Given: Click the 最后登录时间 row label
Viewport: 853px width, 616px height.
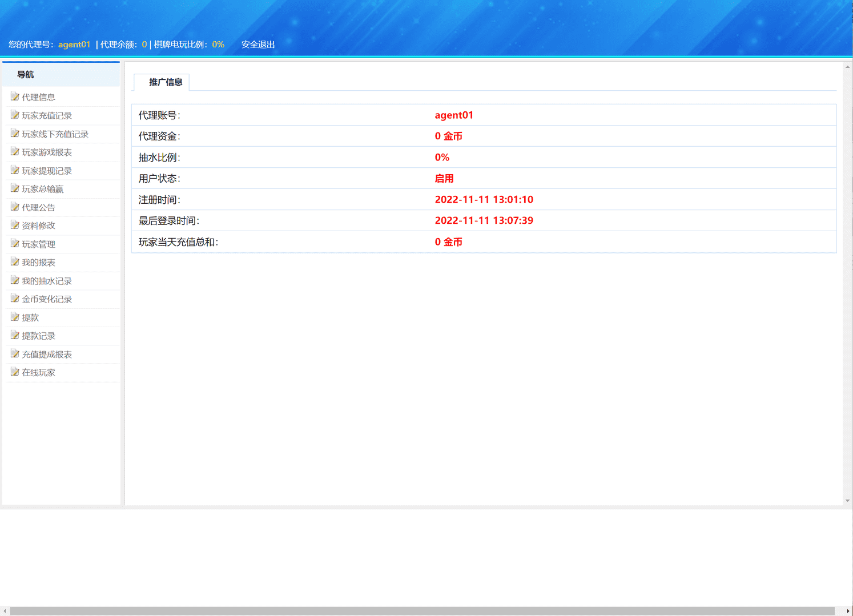Looking at the screenshot, I should pos(169,221).
